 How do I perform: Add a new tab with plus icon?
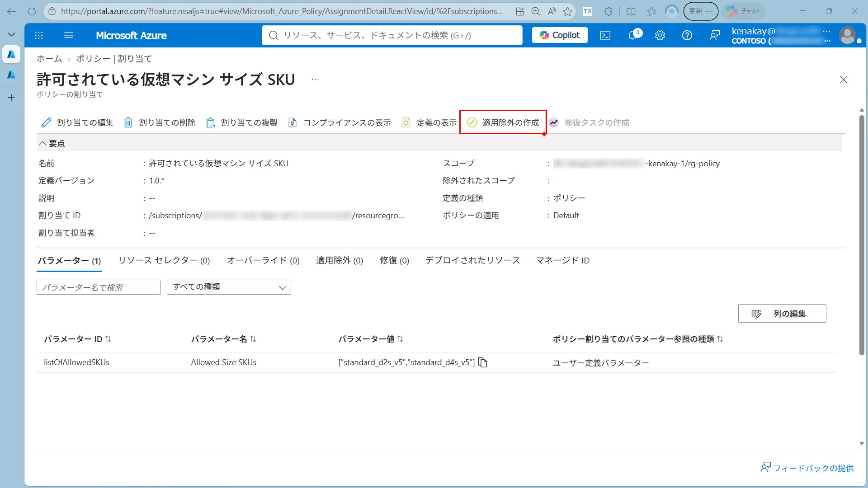click(11, 98)
